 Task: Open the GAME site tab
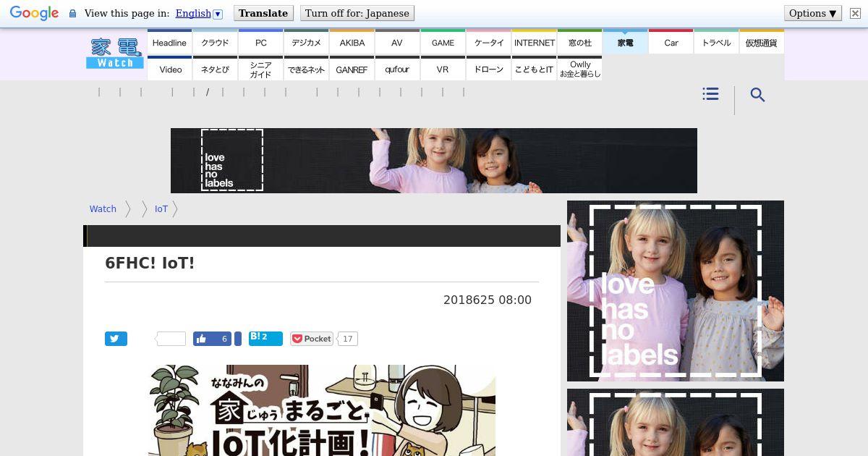pos(443,43)
